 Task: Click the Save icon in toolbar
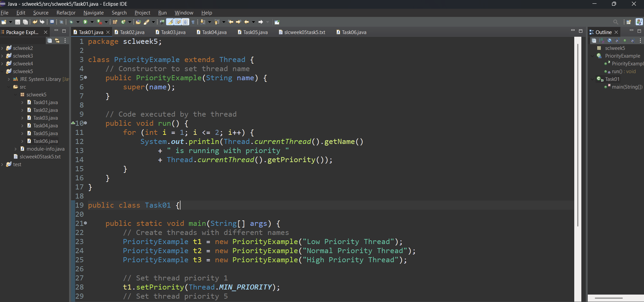(18, 22)
